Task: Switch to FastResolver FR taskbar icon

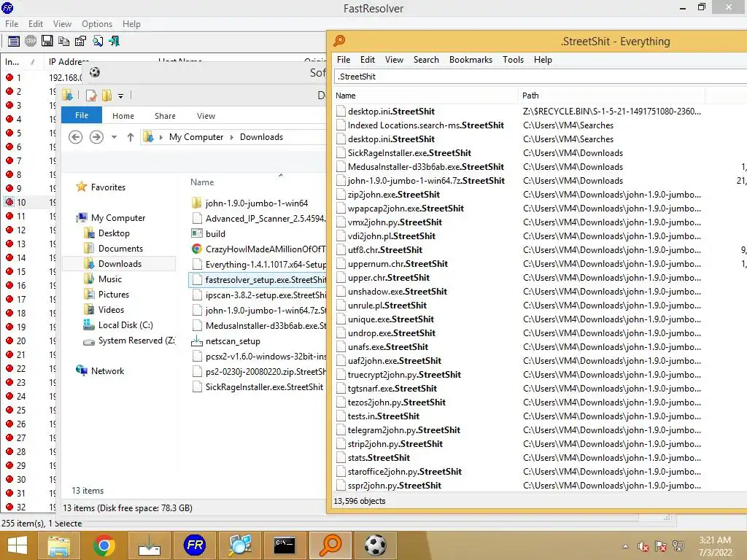Action: [x=194, y=545]
